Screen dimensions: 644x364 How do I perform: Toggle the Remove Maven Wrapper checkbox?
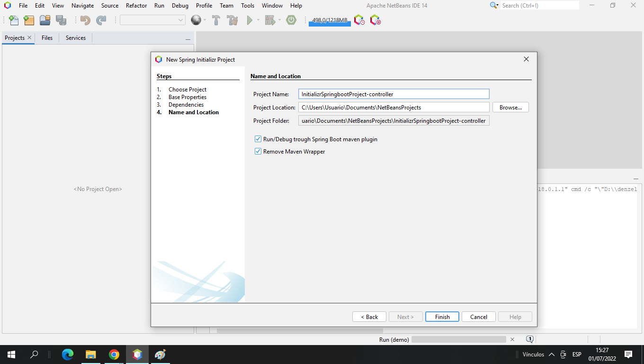pyautogui.click(x=258, y=152)
